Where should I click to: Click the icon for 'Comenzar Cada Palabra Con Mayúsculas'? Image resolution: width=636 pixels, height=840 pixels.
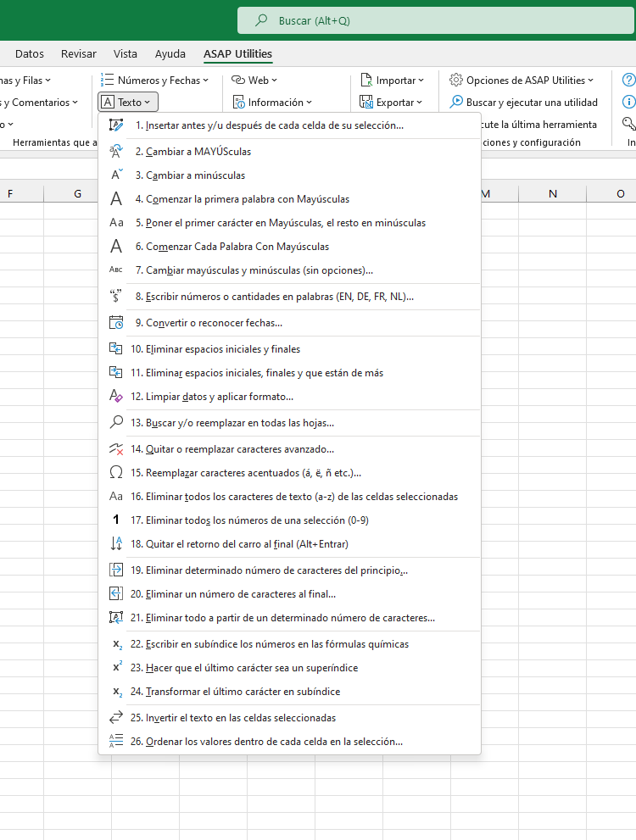click(x=115, y=247)
